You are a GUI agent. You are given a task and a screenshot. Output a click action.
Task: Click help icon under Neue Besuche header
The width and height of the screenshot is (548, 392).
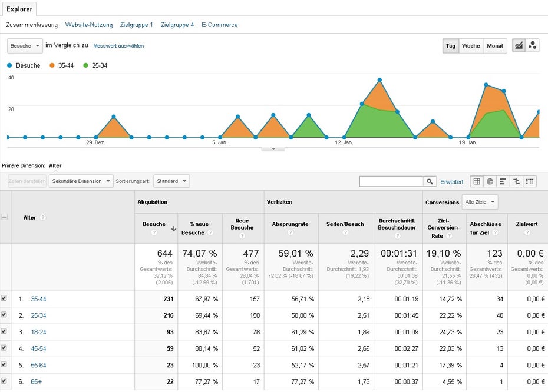(x=242, y=235)
